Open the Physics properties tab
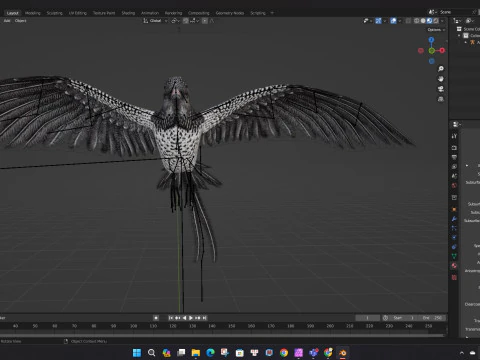The image size is (480, 360). click(454, 238)
